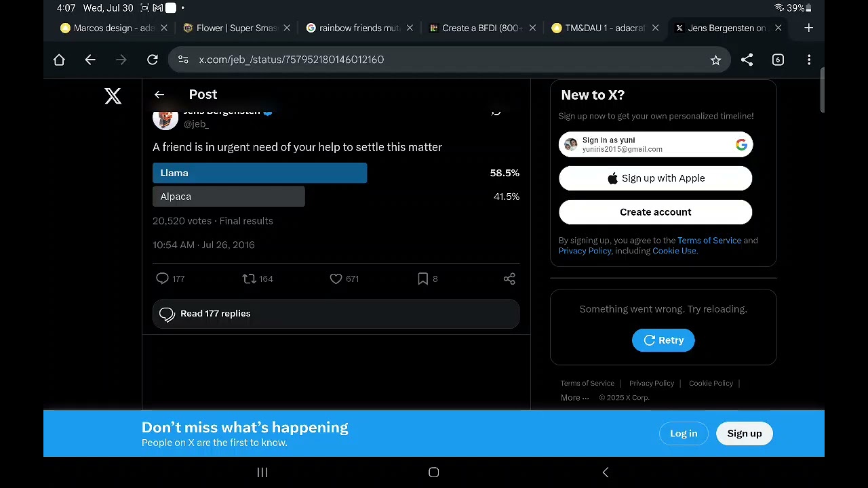Open the browser three-dot menu
Viewport: 868px width, 488px height.
pyautogui.click(x=809, y=60)
